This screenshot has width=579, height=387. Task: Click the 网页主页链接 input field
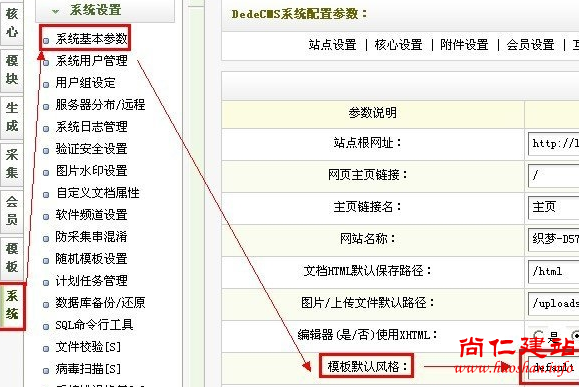coord(554,176)
